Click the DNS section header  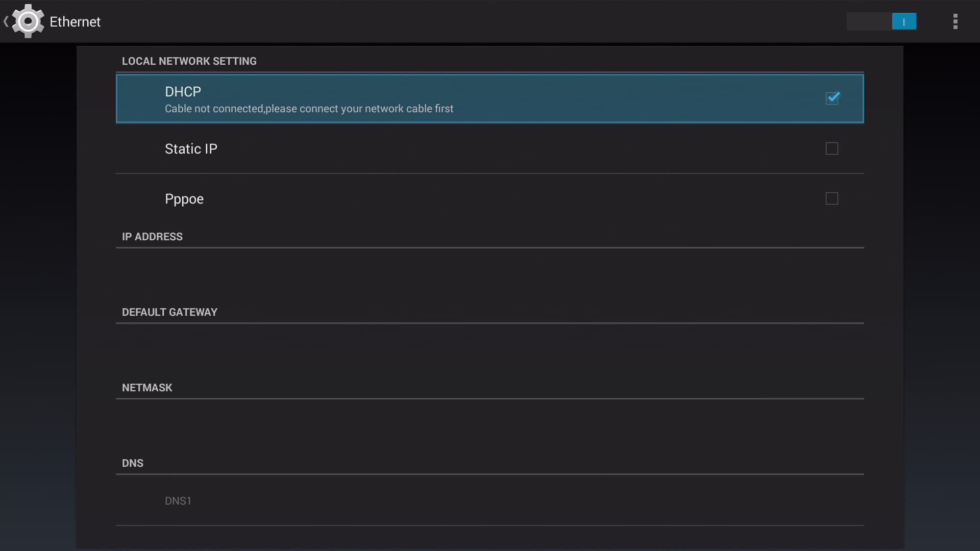(x=133, y=463)
